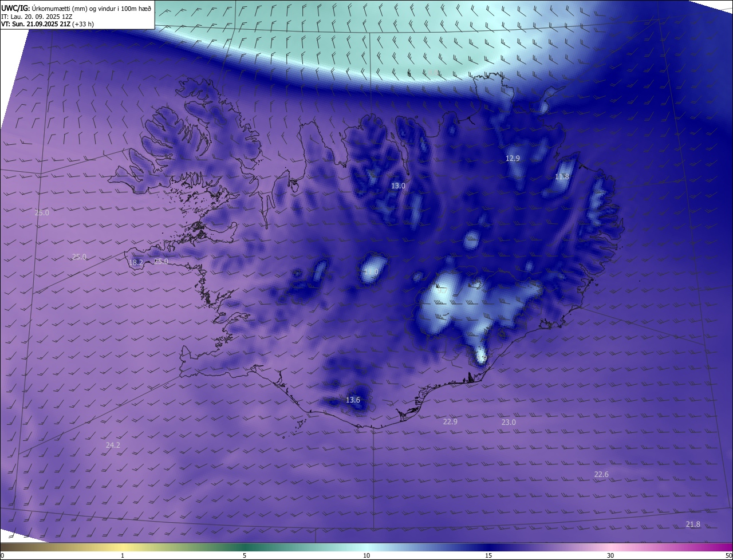Select the 25.0 label beside 18.2
The image size is (733, 560).
coord(161,262)
